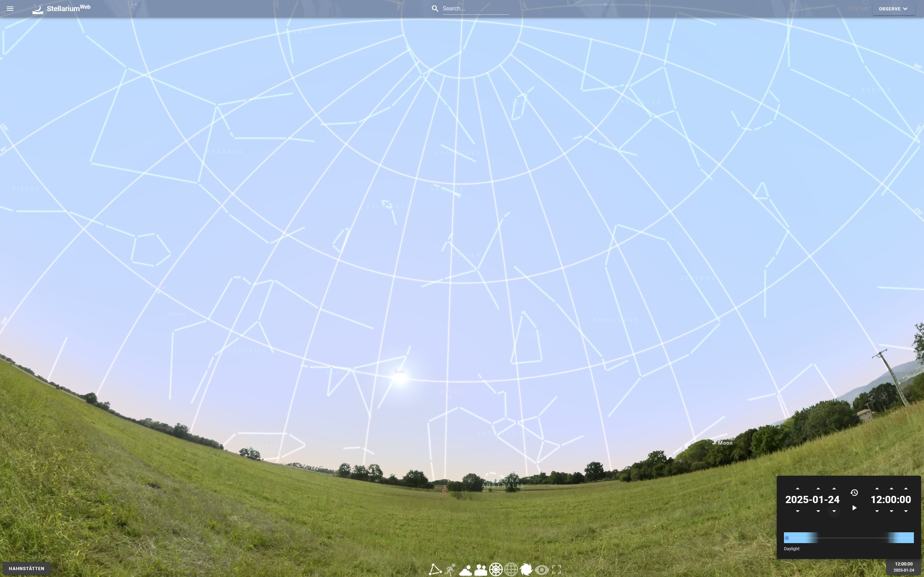The width and height of the screenshot is (924, 577).
Task: Toggle the equatorial grid globe icon
Action: 511,569
